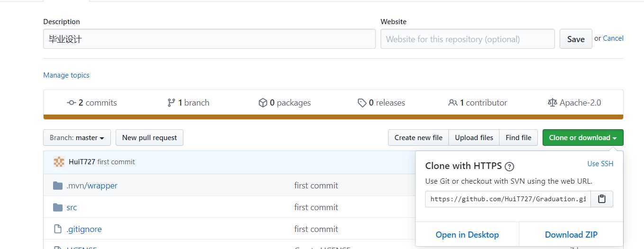644x249 pixels.
Task: Save the repository description
Action: click(x=576, y=39)
